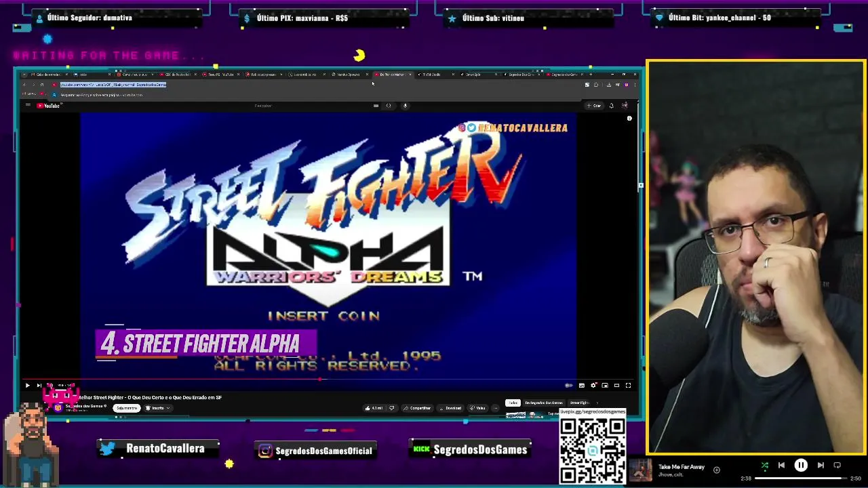
Task: Switch to the StreamSplit browser tab
Action: 479,75
